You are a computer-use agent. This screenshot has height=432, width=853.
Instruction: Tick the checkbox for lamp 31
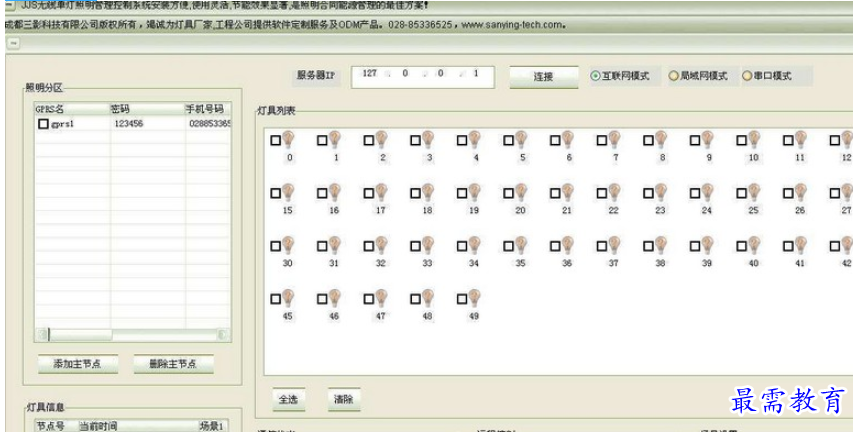322,246
